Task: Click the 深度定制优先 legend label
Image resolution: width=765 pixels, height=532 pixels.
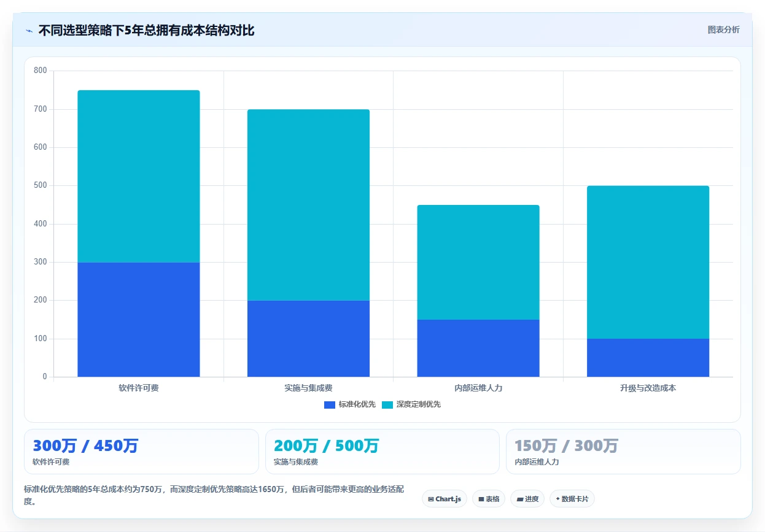Action: tap(418, 404)
